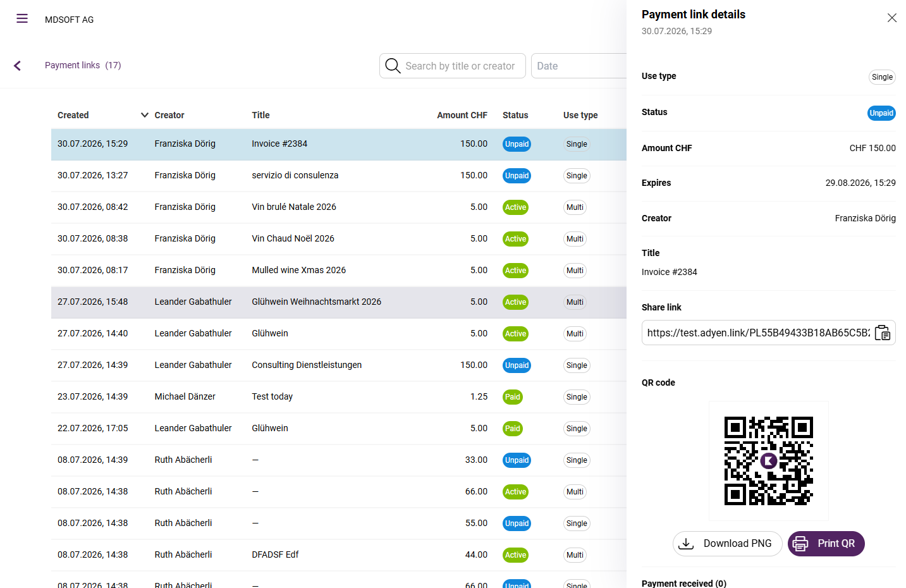
Task: Close the Payment link details panel
Action: pyautogui.click(x=892, y=18)
